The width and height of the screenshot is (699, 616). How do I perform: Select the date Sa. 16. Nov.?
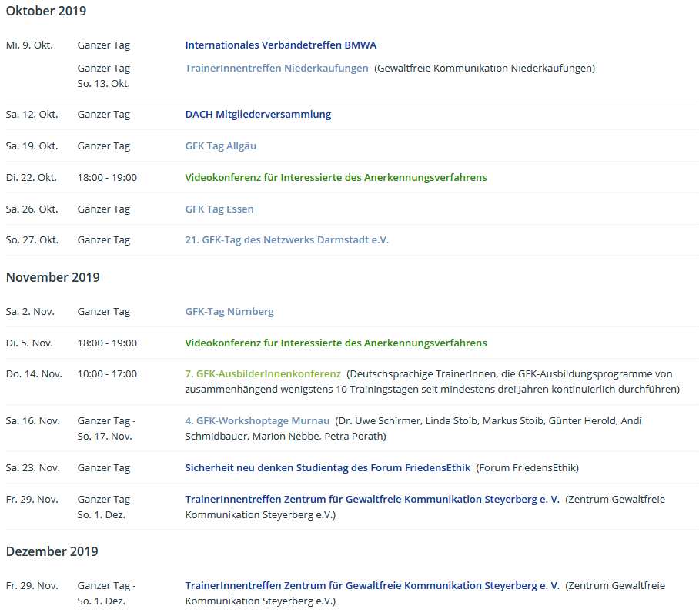pos(33,420)
